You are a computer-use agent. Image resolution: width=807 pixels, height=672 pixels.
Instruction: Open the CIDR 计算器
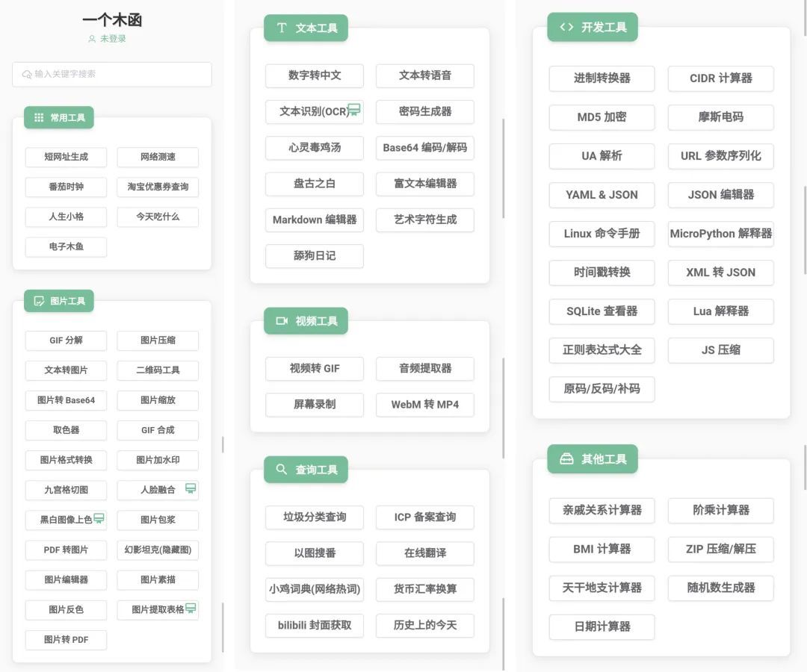720,78
